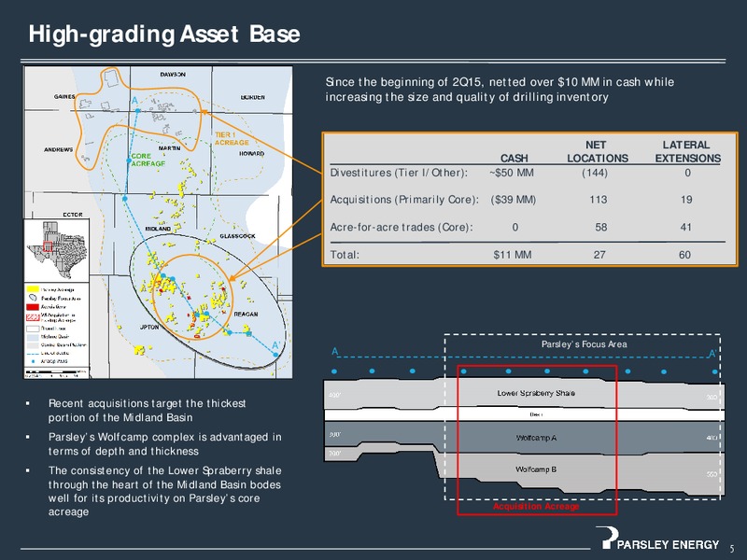Click the '(144)' net locations value
The image size is (747, 560).
tap(595, 173)
